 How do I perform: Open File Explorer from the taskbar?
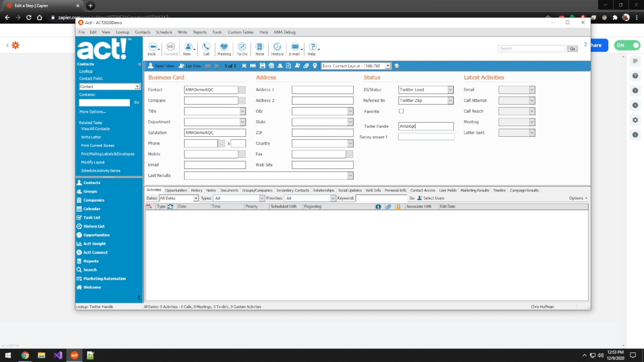pyautogui.click(x=41, y=355)
